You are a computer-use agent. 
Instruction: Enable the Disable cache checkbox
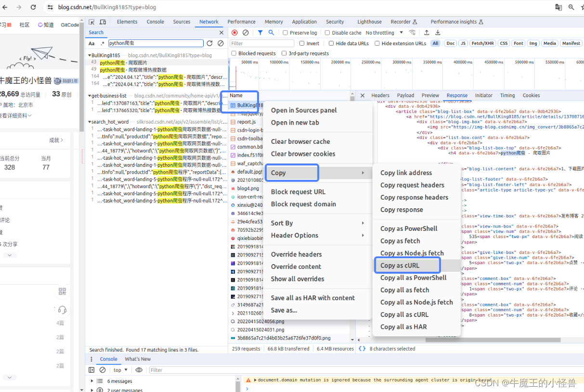point(327,33)
